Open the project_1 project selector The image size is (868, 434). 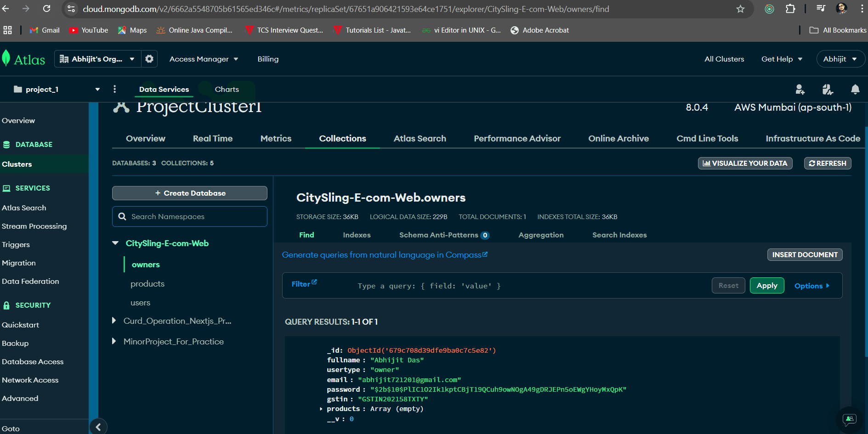tap(57, 89)
